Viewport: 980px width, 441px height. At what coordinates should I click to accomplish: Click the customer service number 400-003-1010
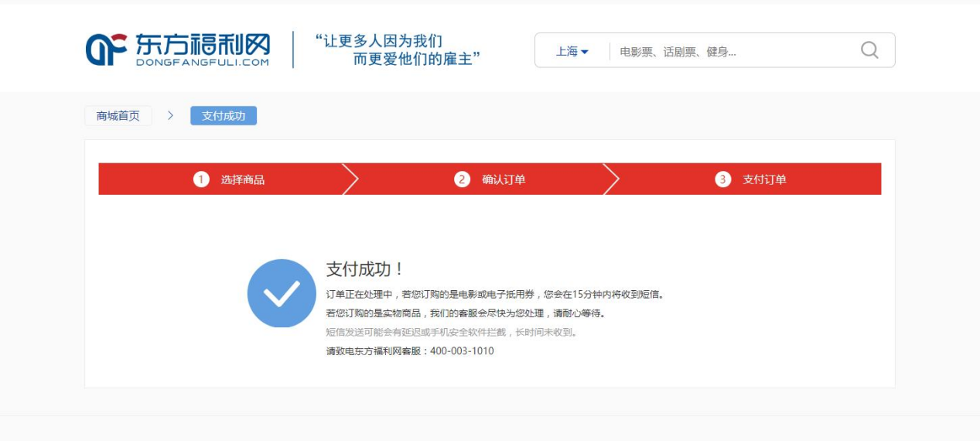462,351
